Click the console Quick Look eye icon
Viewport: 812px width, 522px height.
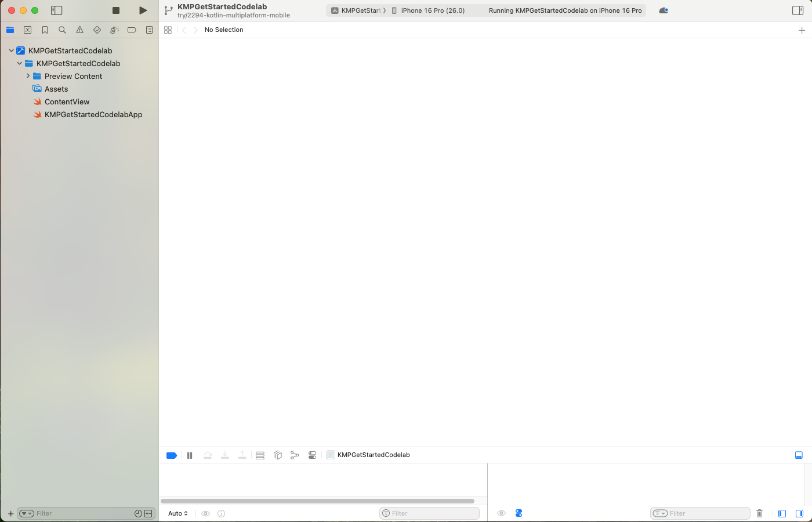(502, 513)
